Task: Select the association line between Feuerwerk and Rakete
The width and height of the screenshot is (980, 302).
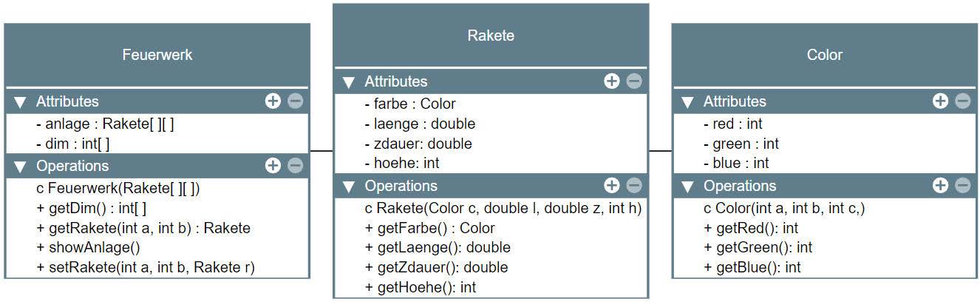Action: pos(321,151)
